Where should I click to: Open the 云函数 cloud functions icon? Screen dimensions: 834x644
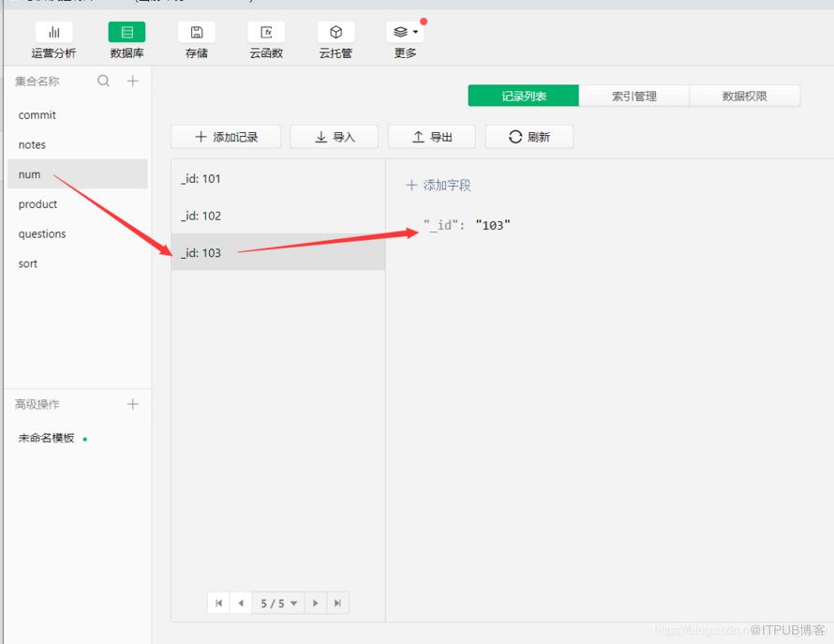tap(266, 33)
